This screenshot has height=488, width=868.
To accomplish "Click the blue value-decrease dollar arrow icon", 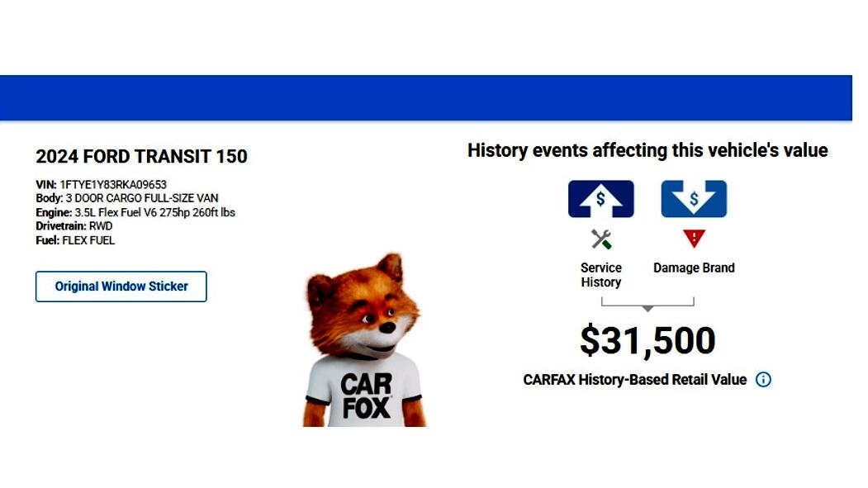I will click(694, 199).
